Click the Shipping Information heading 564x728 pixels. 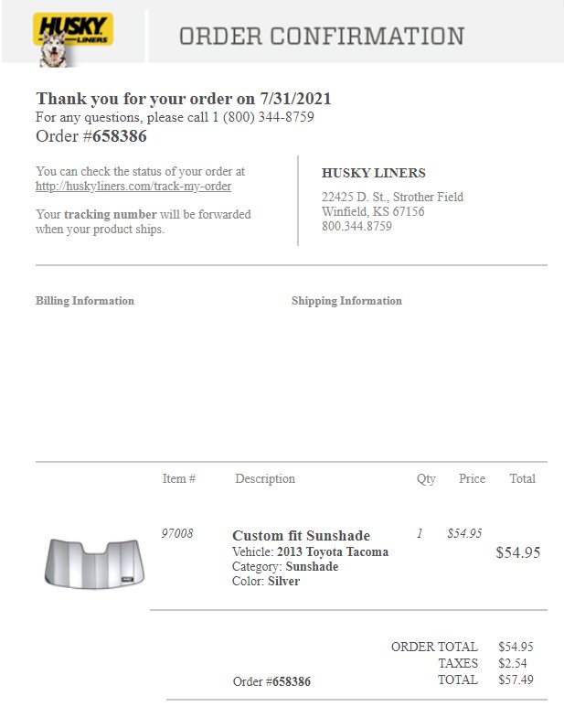tap(346, 301)
